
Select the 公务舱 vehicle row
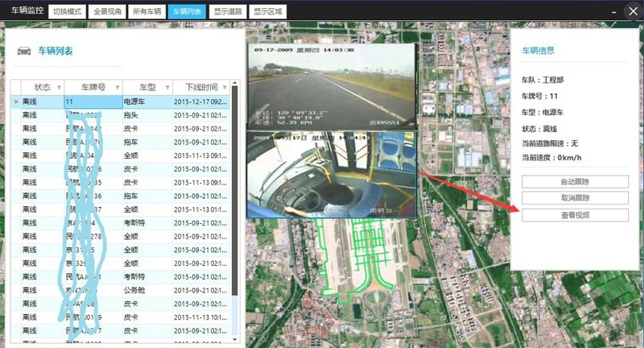coord(120,290)
